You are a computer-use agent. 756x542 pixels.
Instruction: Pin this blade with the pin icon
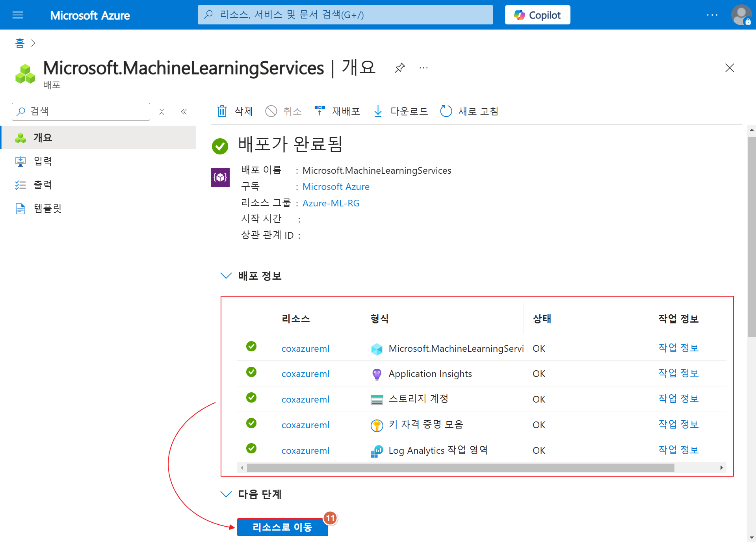(x=399, y=68)
